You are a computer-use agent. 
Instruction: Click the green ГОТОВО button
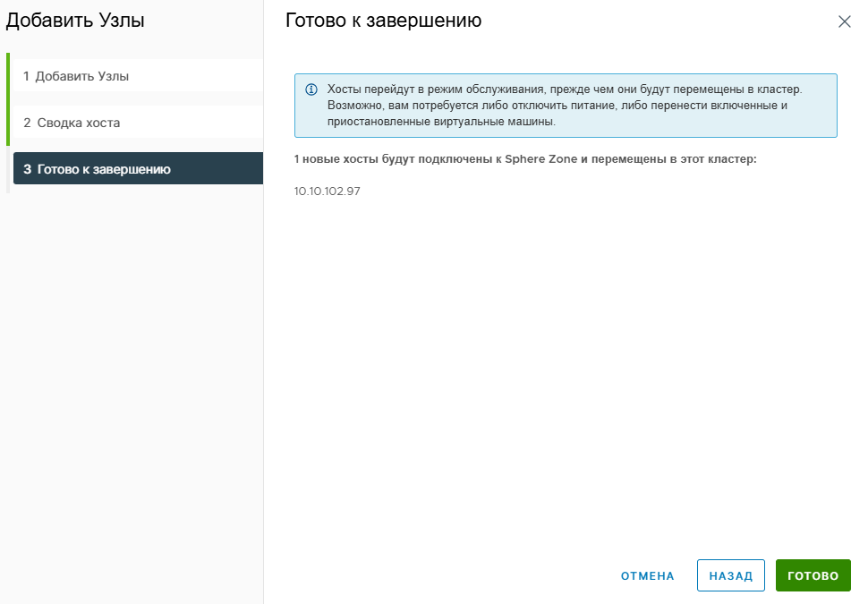pyautogui.click(x=813, y=575)
